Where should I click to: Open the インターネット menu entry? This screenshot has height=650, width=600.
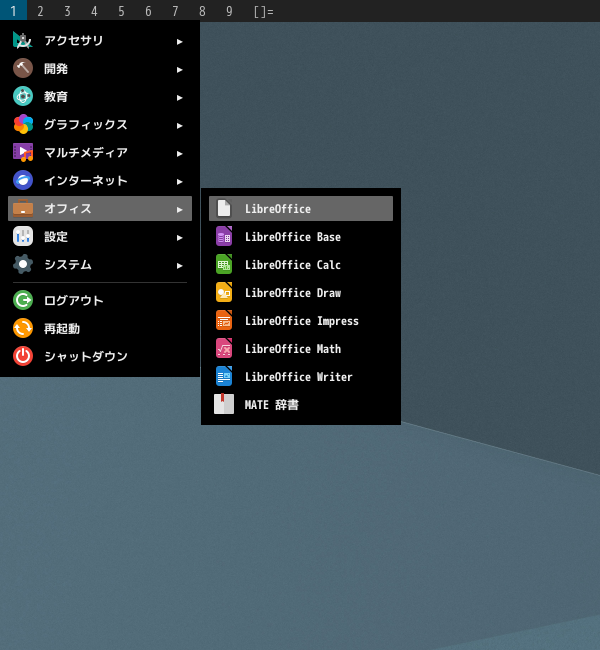coord(100,180)
